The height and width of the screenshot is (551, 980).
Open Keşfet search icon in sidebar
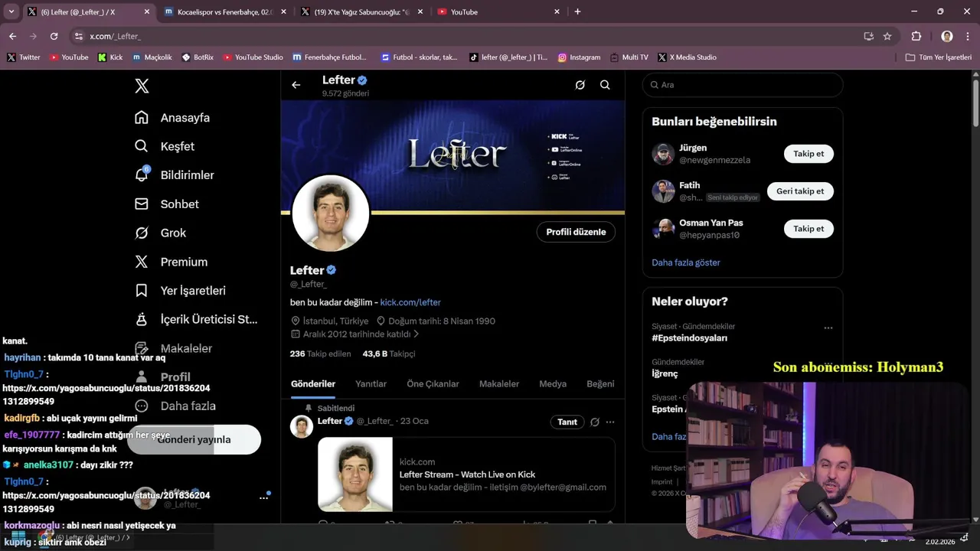142,146
